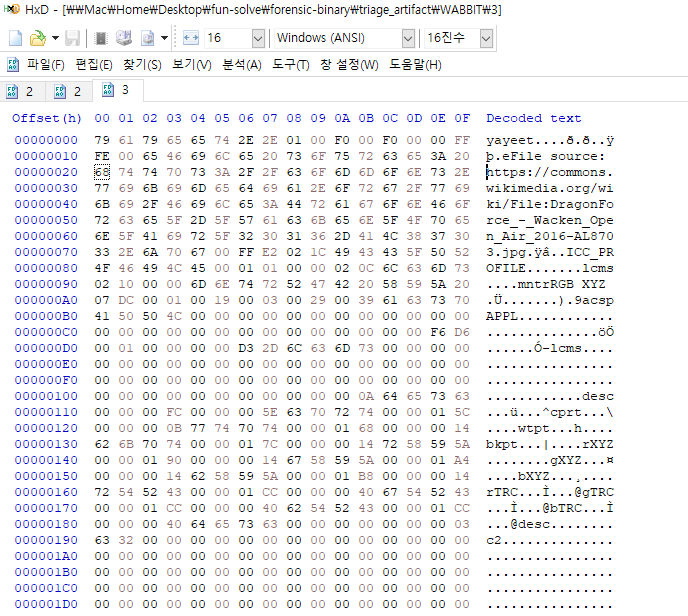Click offset row 00000100
The image size is (688, 616).
(46, 396)
